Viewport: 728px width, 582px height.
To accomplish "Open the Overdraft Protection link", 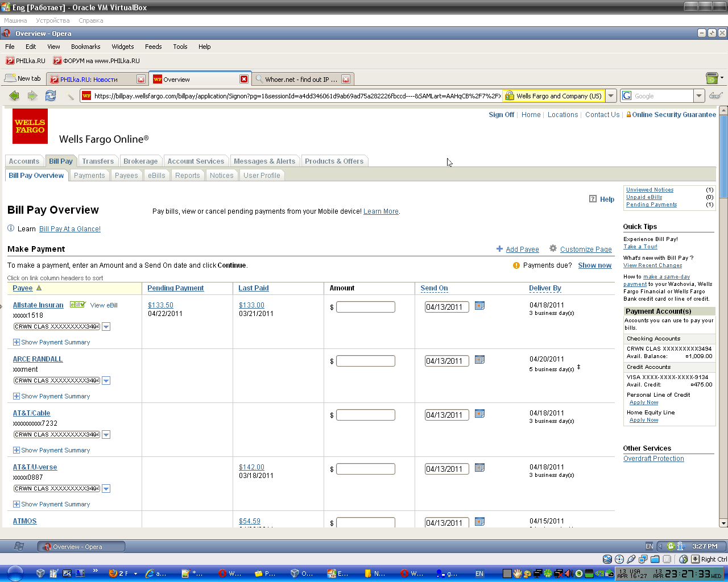I will pyautogui.click(x=653, y=459).
